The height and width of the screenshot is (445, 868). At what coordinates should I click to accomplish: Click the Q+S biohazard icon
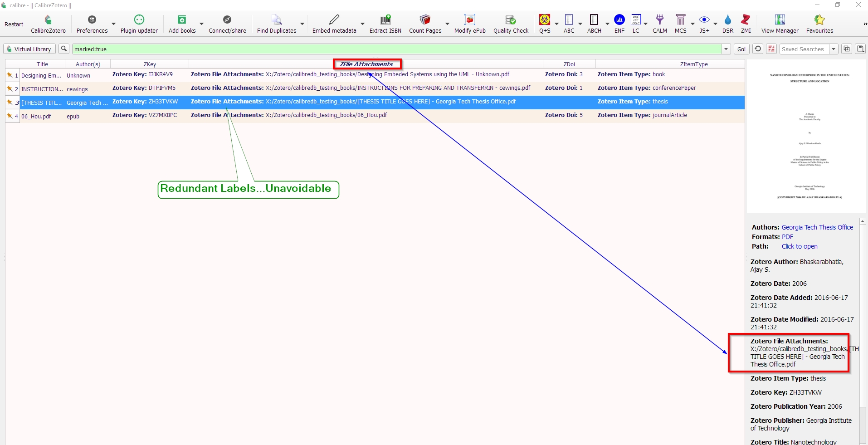tap(545, 20)
